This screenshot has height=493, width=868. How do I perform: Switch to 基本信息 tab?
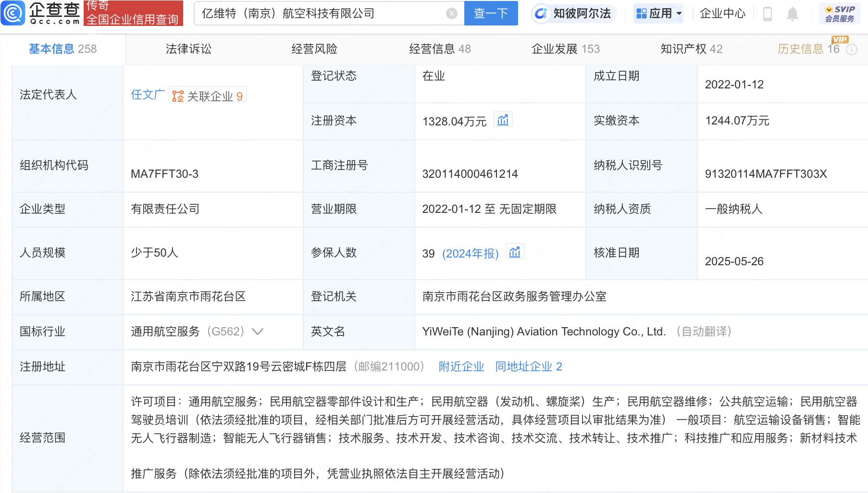click(x=62, y=49)
